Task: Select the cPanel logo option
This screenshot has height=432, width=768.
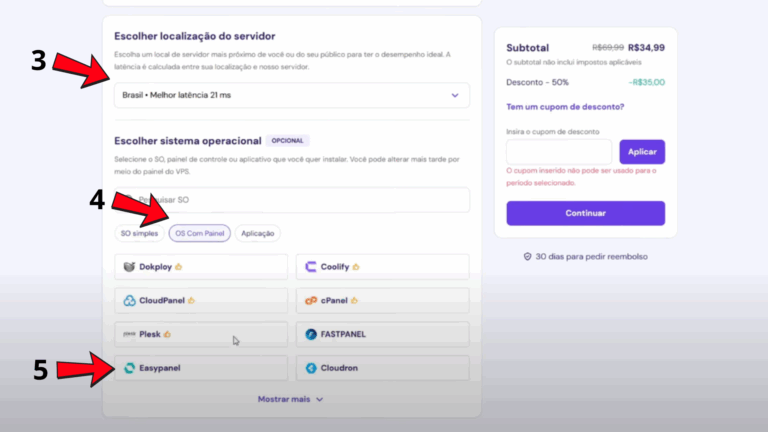Action: click(x=311, y=300)
